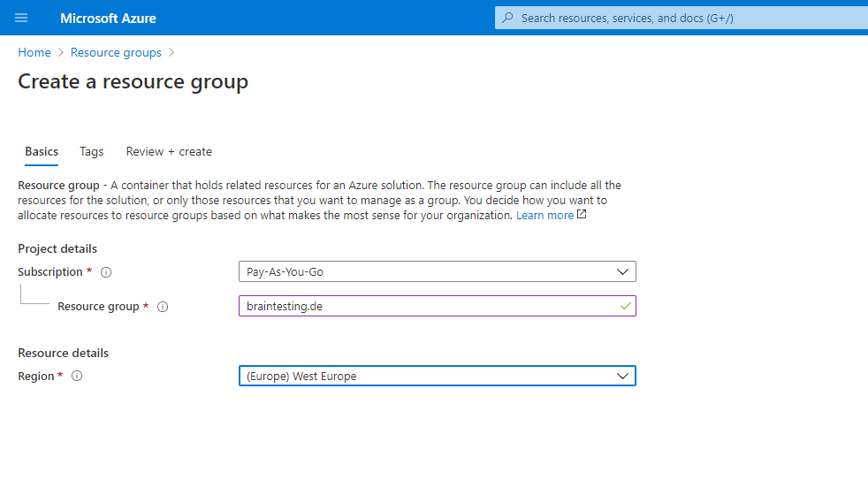This screenshot has height=480, width=868.
Task: Open the hamburger portal menu
Action: click(21, 18)
